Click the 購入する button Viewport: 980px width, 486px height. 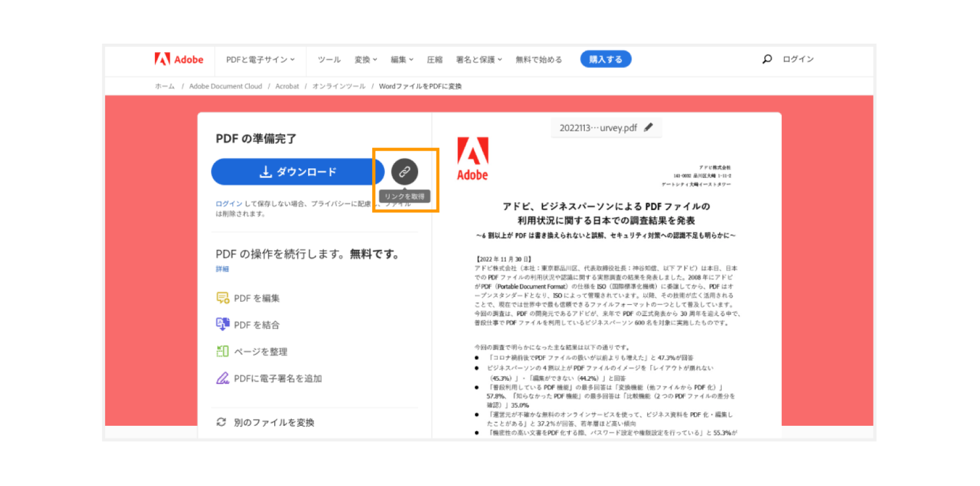coord(606,59)
